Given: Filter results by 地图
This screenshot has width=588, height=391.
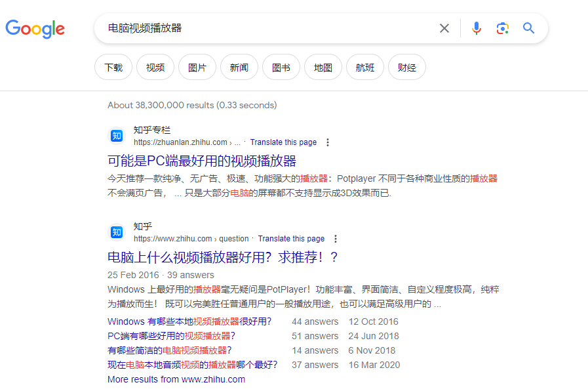Looking at the screenshot, I should pos(323,67).
